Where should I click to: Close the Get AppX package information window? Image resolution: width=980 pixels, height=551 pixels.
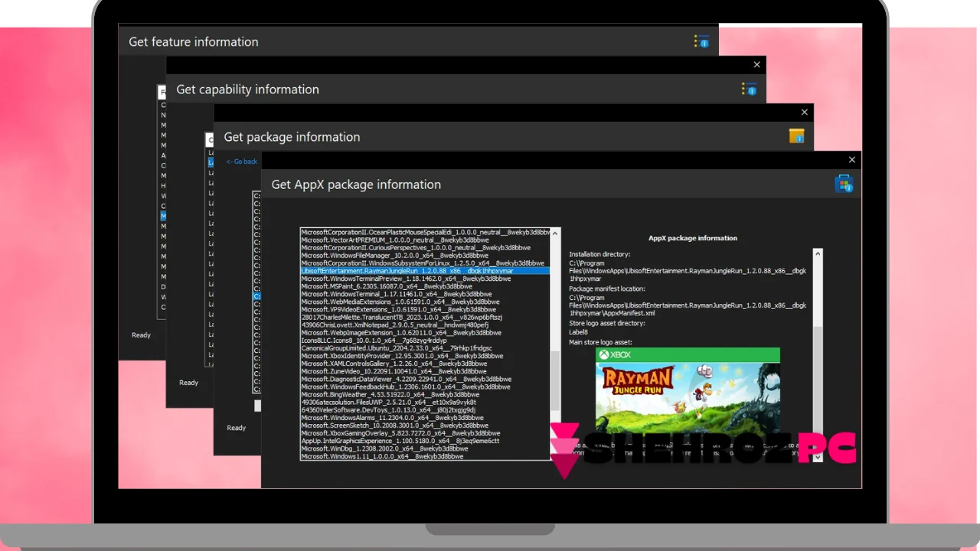coord(851,160)
